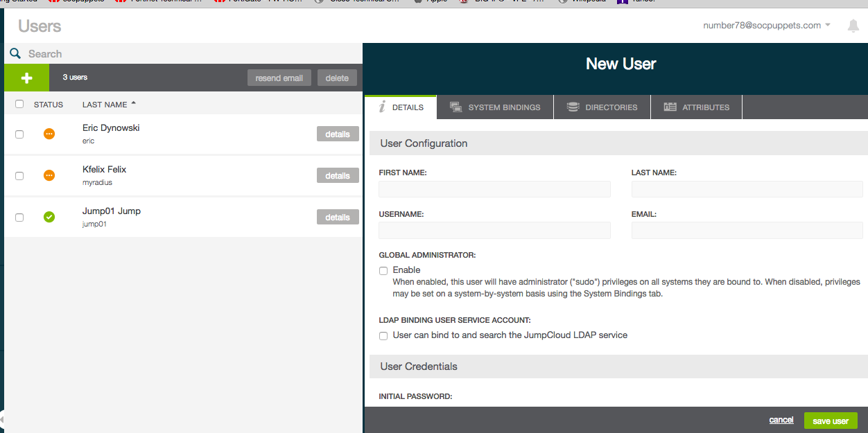Enable the Global Administrator checkbox
This screenshot has width=868, height=433.
(383, 270)
